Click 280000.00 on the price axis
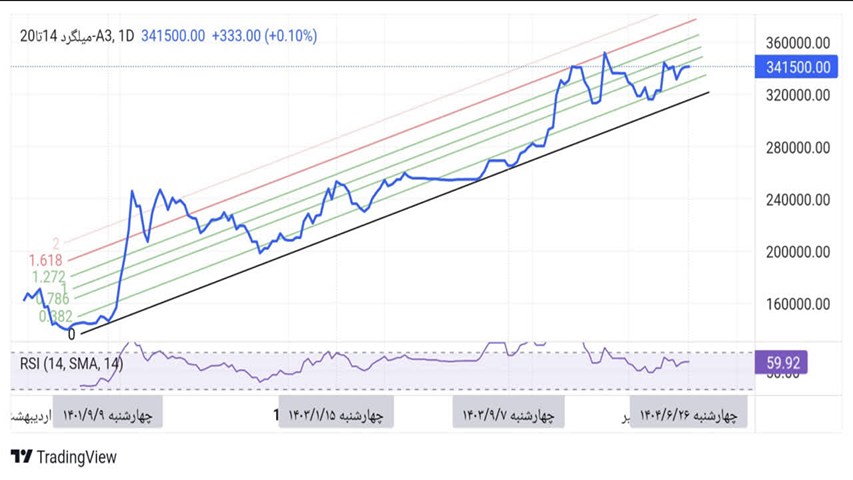This screenshot has width=853, height=480. (797, 148)
